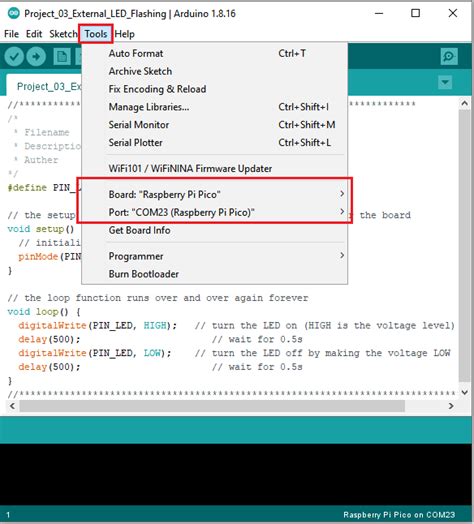Close the Arduino window
474x524 pixels.
pos(453,13)
